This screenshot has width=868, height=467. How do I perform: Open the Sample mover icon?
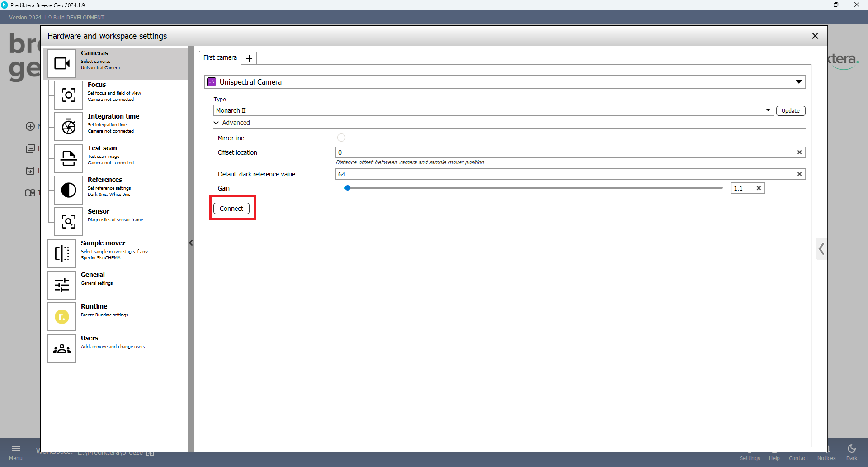coord(62,253)
